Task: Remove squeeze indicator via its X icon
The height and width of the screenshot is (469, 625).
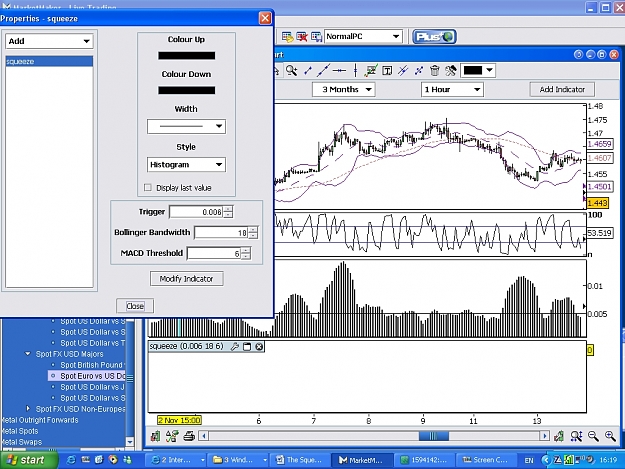Action: coord(259,347)
